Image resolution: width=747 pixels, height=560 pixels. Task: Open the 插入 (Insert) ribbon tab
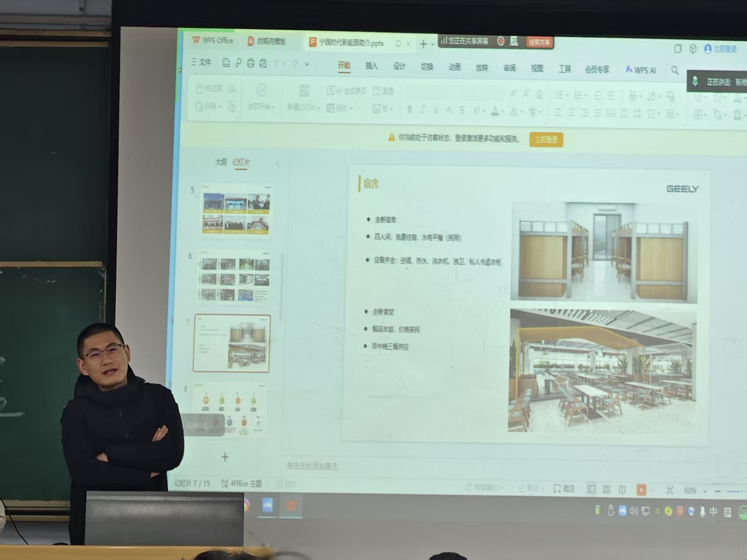click(x=371, y=66)
